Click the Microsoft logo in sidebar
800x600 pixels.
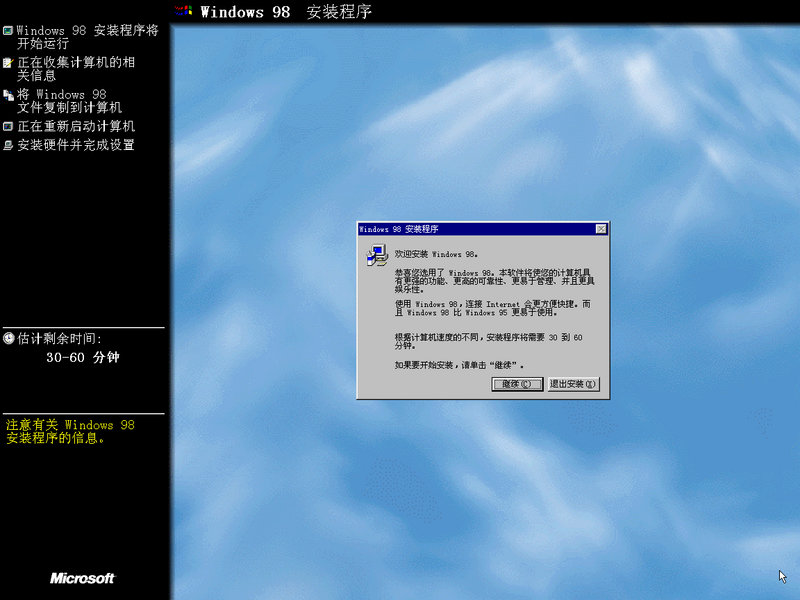click(x=83, y=578)
